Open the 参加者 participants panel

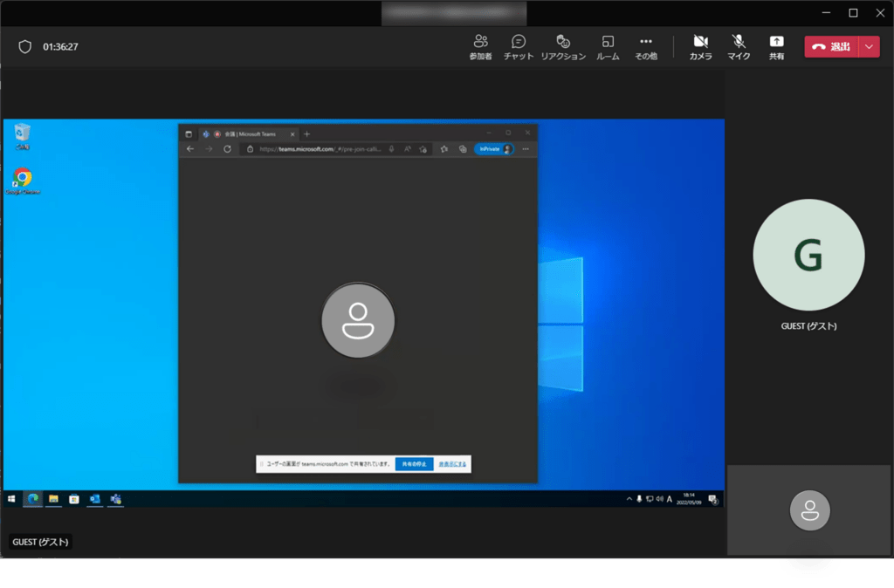[x=480, y=47]
